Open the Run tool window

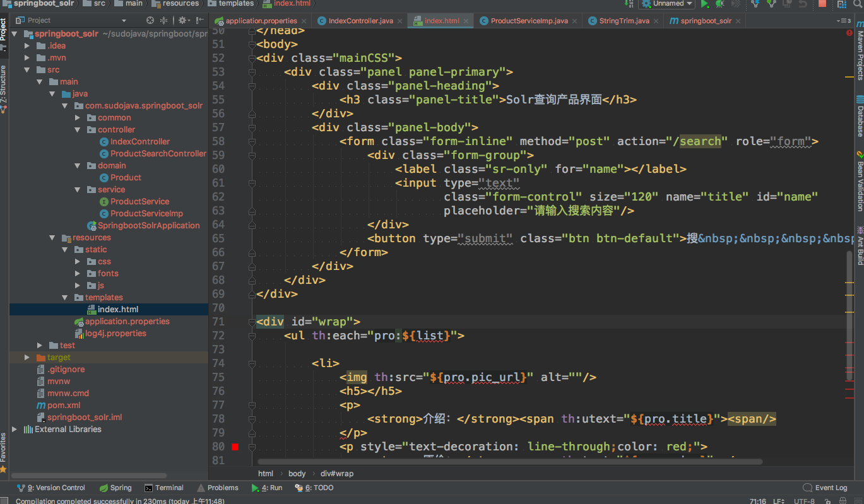(267, 488)
